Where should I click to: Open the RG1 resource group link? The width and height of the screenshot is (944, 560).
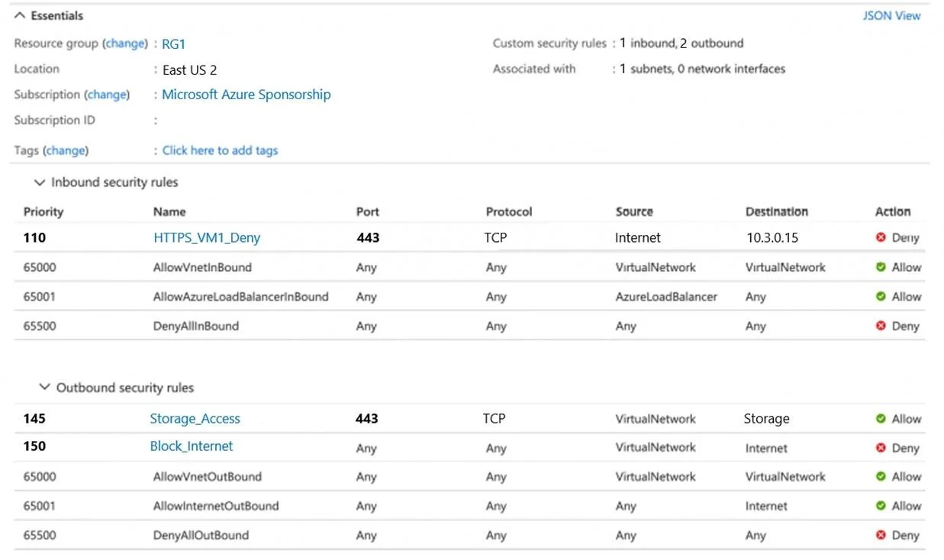pos(174,44)
